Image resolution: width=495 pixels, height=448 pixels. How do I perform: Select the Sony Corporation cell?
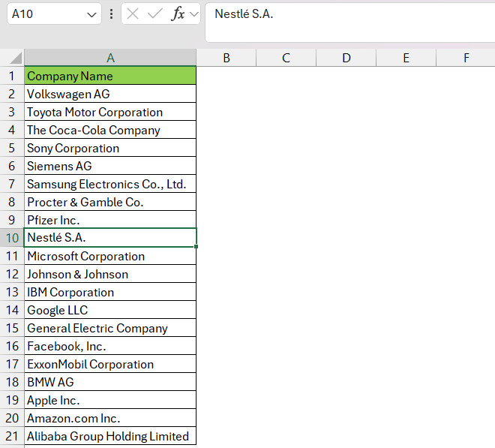110,148
